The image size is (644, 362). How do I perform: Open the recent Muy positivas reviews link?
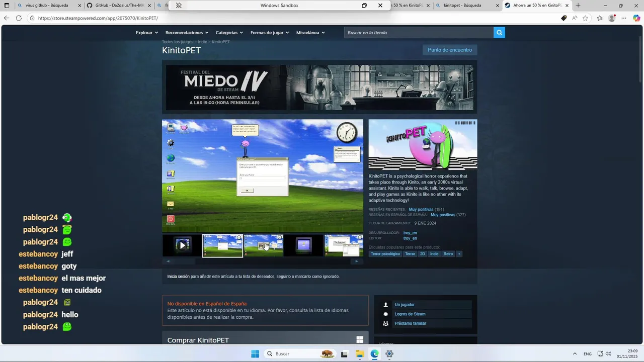tap(421, 209)
